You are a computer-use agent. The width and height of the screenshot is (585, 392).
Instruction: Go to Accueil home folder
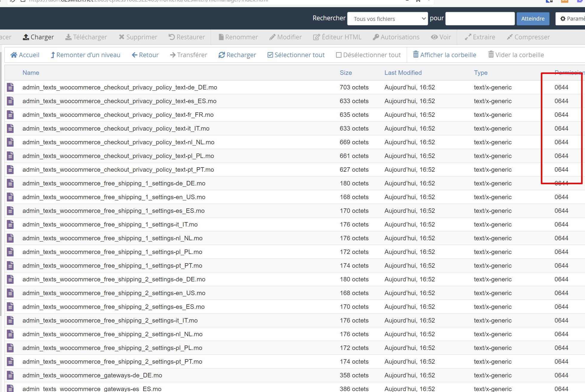point(25,55)
